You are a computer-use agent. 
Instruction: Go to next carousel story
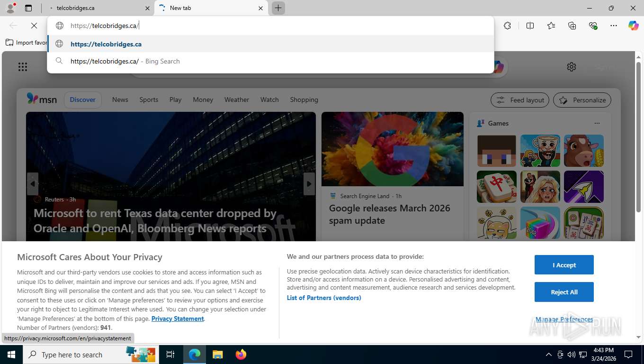tap(309, 184)
